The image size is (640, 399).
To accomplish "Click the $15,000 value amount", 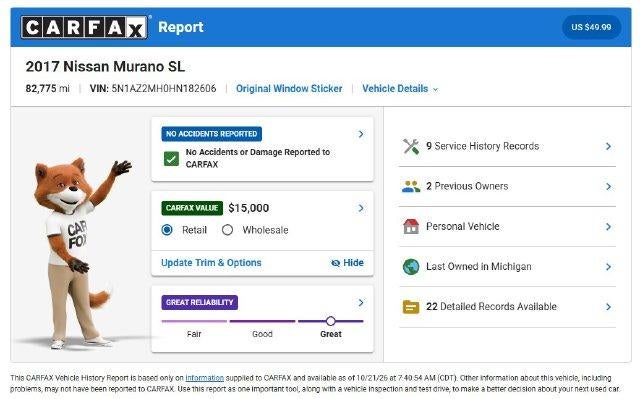I will click(249, 208).
